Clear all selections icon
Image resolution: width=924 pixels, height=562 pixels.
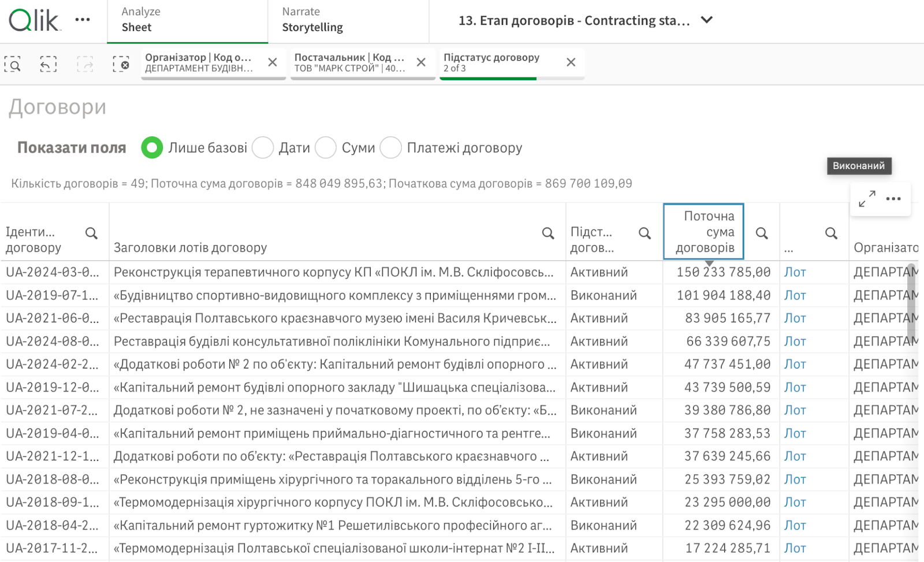click(121, 64)
